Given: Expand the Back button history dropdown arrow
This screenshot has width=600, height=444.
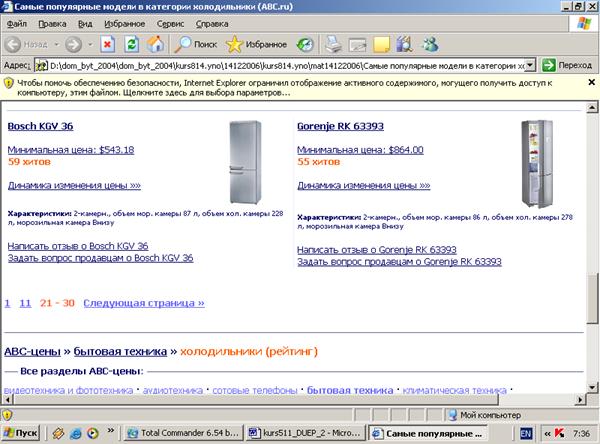Looking at the screenshot, I should click(x=54, y=44).
